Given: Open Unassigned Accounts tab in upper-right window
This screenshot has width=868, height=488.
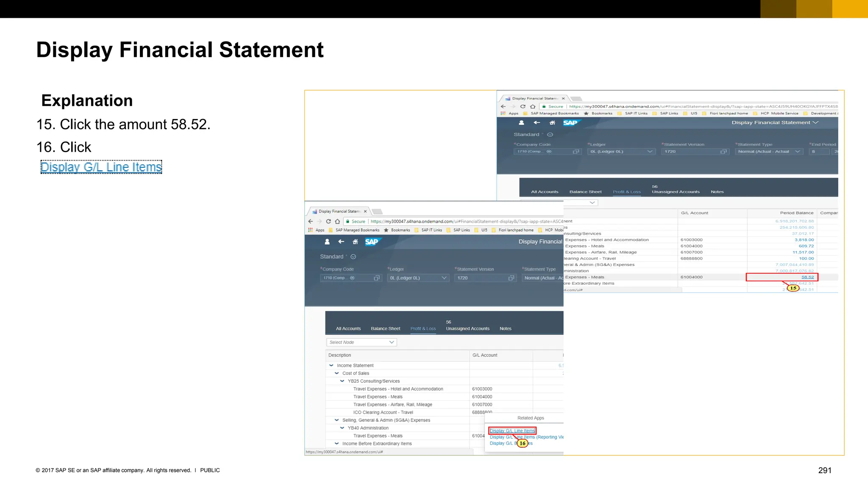Looking at the screenshot, I should point(676,189).
